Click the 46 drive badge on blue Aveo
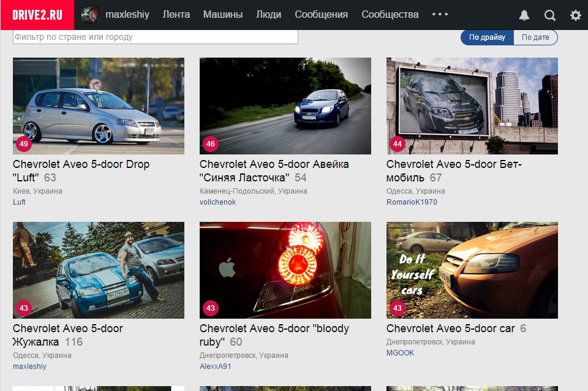The image size is (588, 391). tap(211, 144)
